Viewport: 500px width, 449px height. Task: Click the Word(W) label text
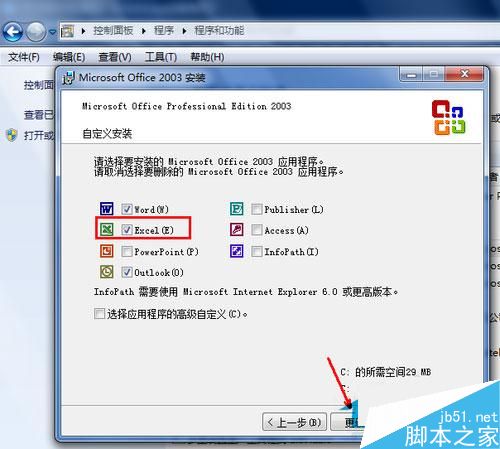151,209
